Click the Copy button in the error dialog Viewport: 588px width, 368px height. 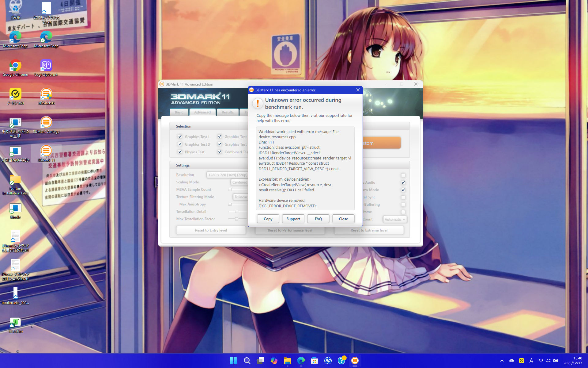tap(268, 219)
